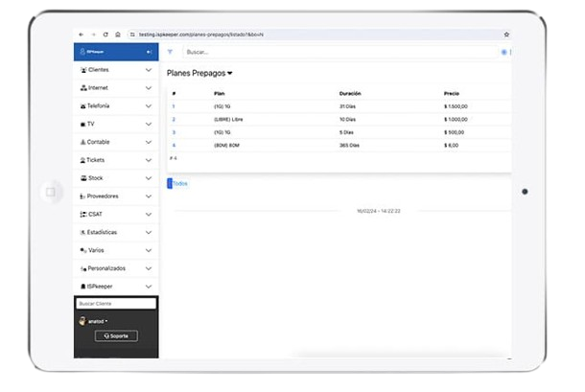Open plan number 3 link
The image size is (585, 392).
tap(174, 132)
